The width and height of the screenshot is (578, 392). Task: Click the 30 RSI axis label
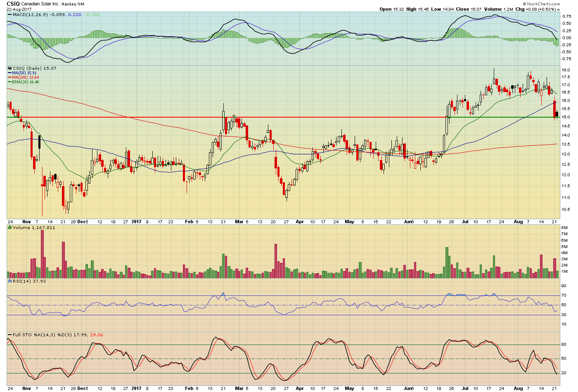coord(564,314)
